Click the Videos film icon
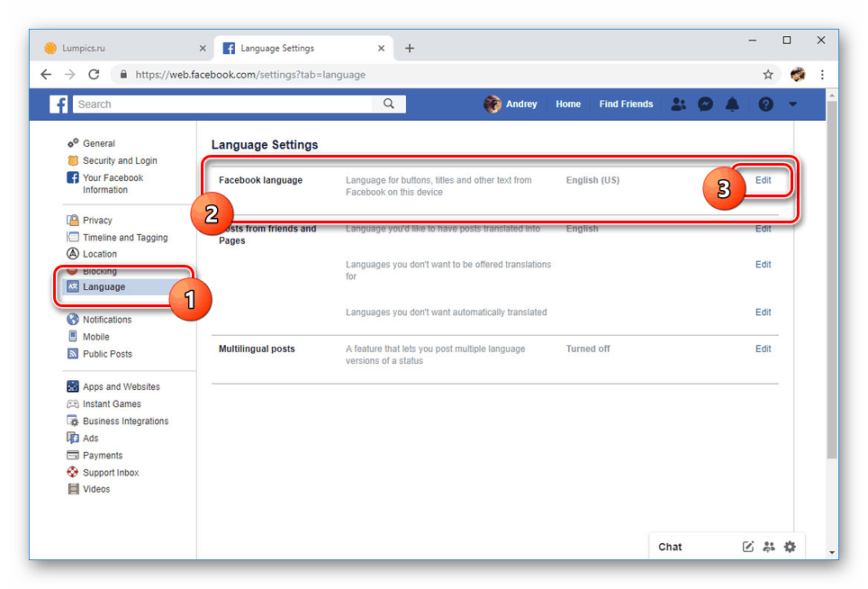 [x=73, y=489]
